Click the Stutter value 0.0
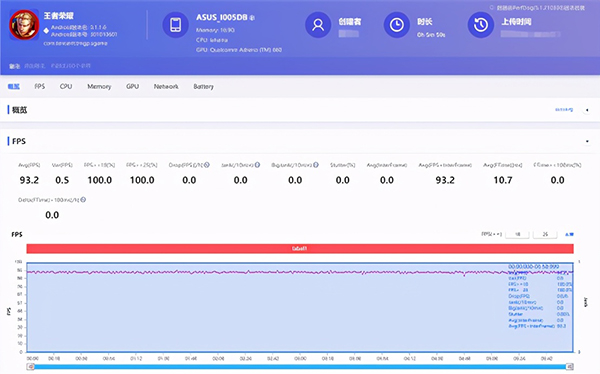The image size is (600, 374). pos(342,180)
